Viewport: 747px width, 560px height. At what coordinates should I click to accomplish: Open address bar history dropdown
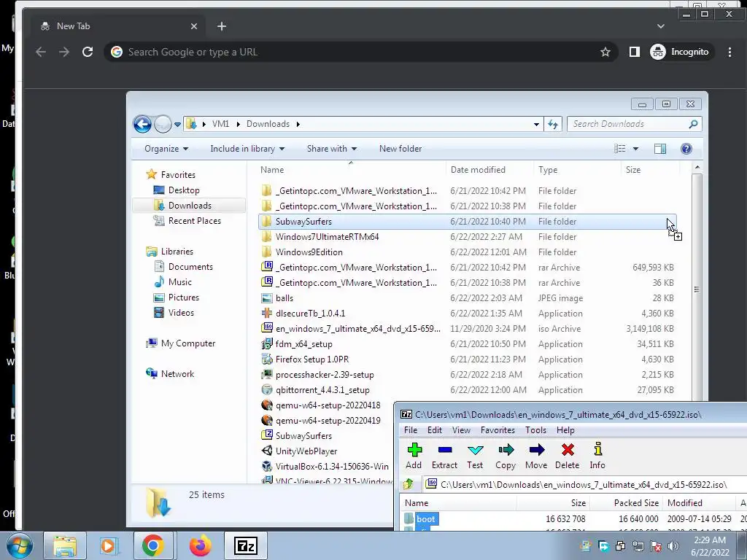(x=536, y=124)
